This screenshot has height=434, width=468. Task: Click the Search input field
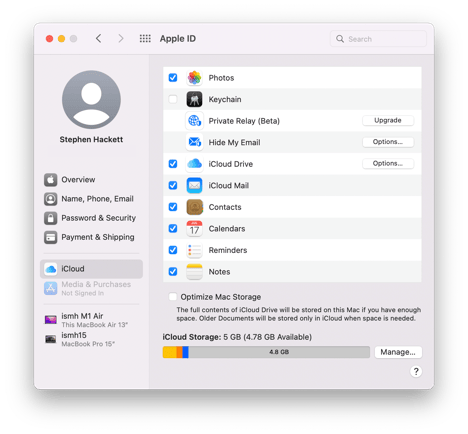point(378,39)
